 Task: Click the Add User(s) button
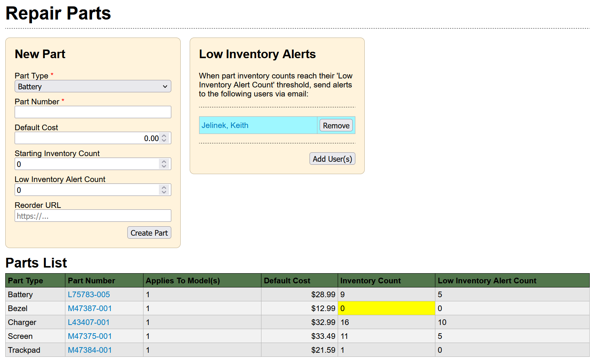click(332, 159)
